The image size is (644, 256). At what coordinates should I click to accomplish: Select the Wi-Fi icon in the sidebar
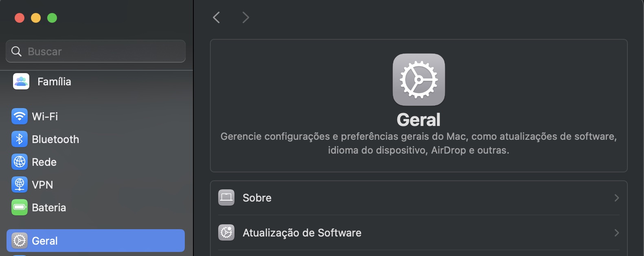(x=20, y=116)
